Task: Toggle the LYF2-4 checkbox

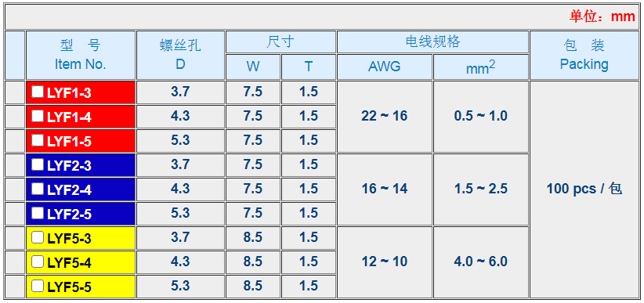Action: [38, 189]
